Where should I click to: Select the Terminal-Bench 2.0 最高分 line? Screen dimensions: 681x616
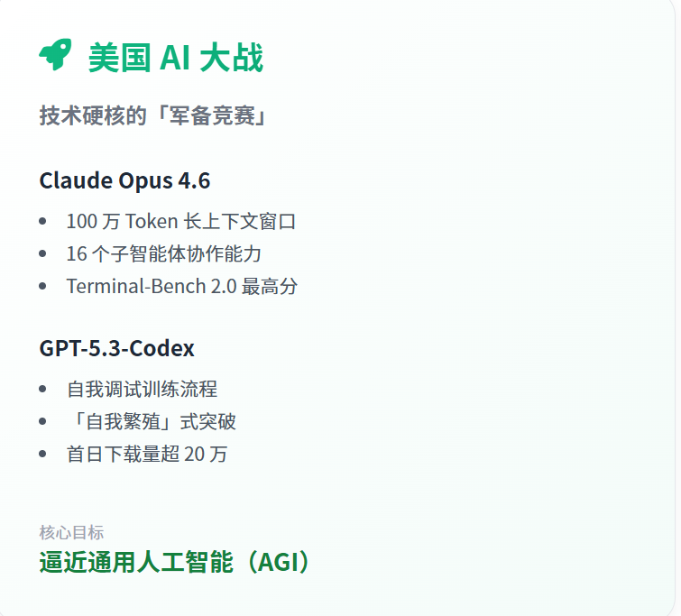pyautogui.click(x=181, y=287)
